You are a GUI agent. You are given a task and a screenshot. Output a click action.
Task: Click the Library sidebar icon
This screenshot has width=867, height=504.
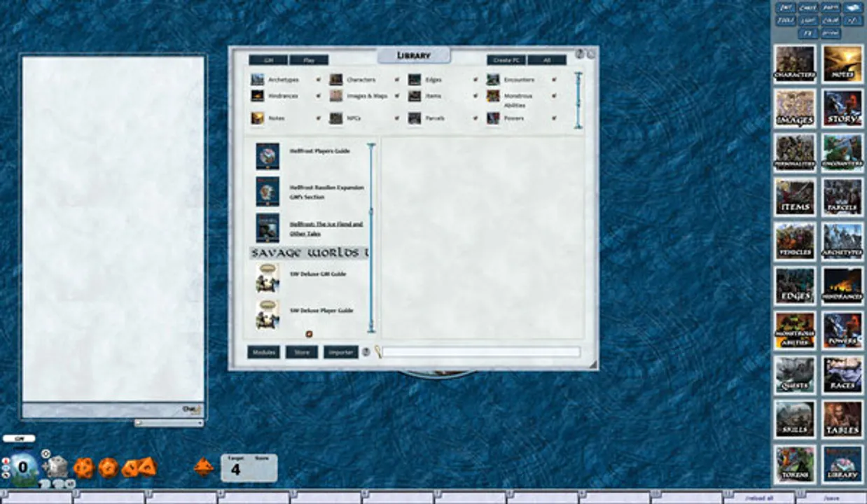(x=842, y=463)
